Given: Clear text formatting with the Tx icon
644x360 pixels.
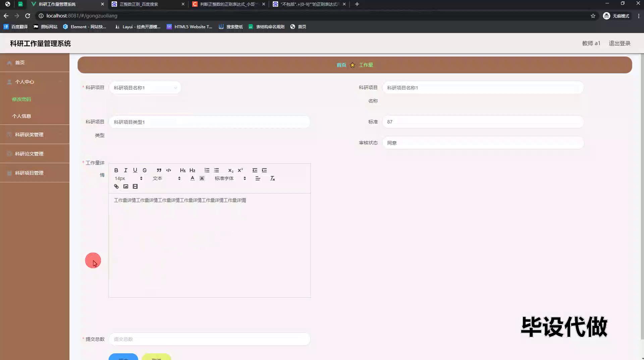Looking at the screenshot, I should (272, 178).
